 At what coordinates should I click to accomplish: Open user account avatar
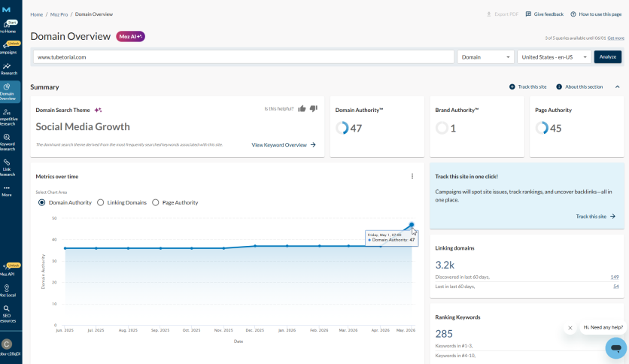point(7,344)
